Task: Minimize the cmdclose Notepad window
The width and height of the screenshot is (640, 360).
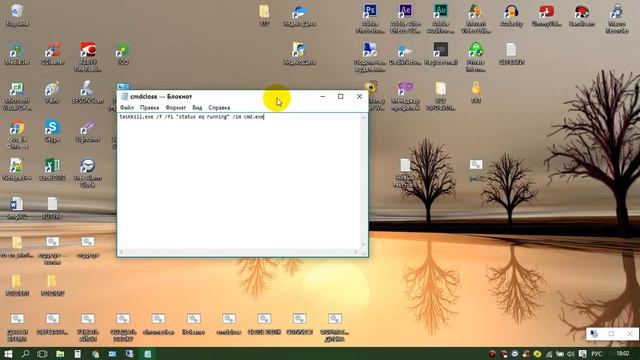Action: point(323,97)
